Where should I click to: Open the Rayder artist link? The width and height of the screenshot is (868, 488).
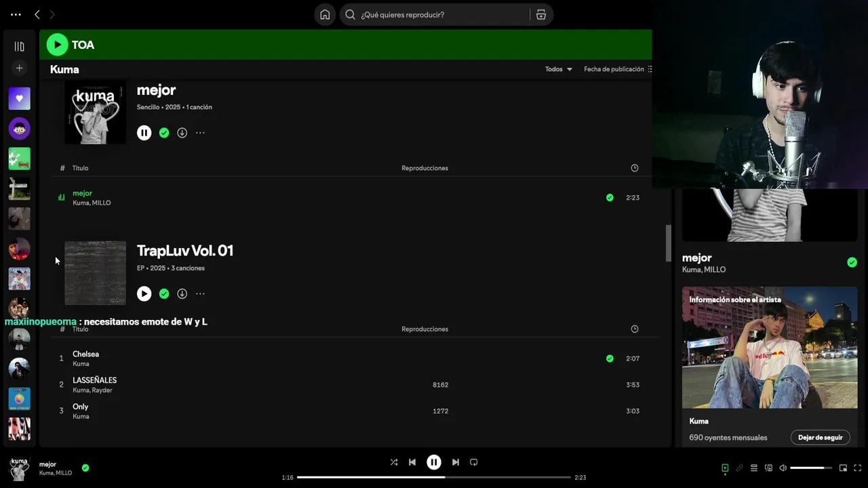(x=103, y=390)
